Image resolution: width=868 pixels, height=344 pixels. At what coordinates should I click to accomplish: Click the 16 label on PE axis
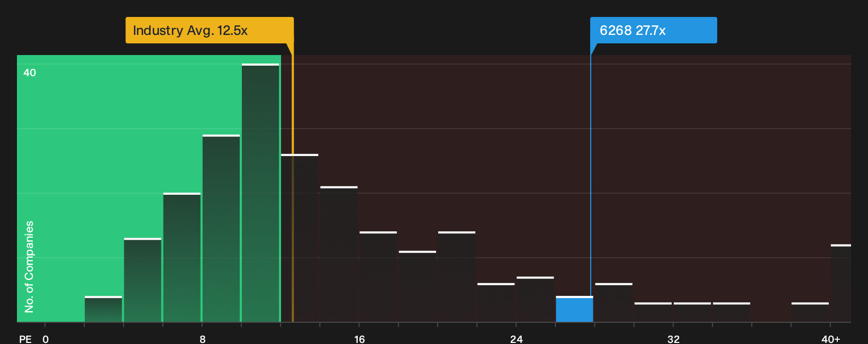359,339
